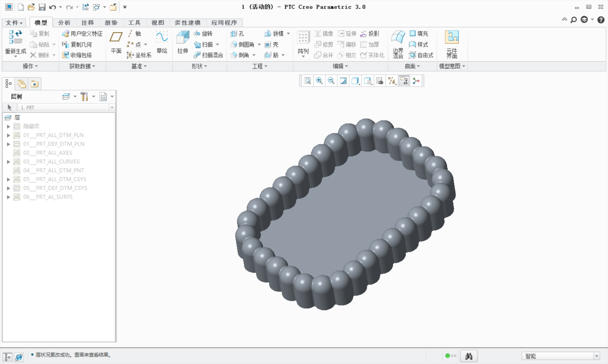Image resolution: width=608 pixels, height=364 pixels.
Task: Expand the Operations (操作) group dropdown
Action: [30, 66]
